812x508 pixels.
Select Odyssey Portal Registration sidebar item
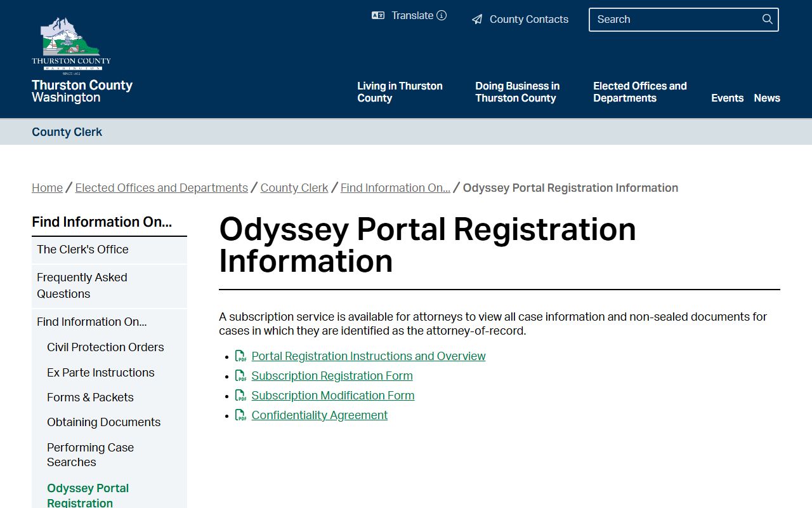pos(88,495)
